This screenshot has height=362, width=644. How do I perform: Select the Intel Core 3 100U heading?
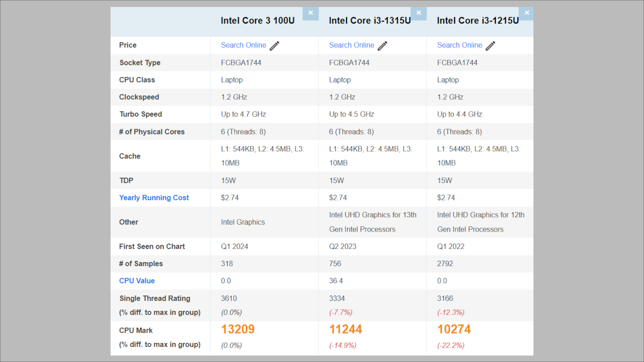pyautogui.click(x=257, y=21)
